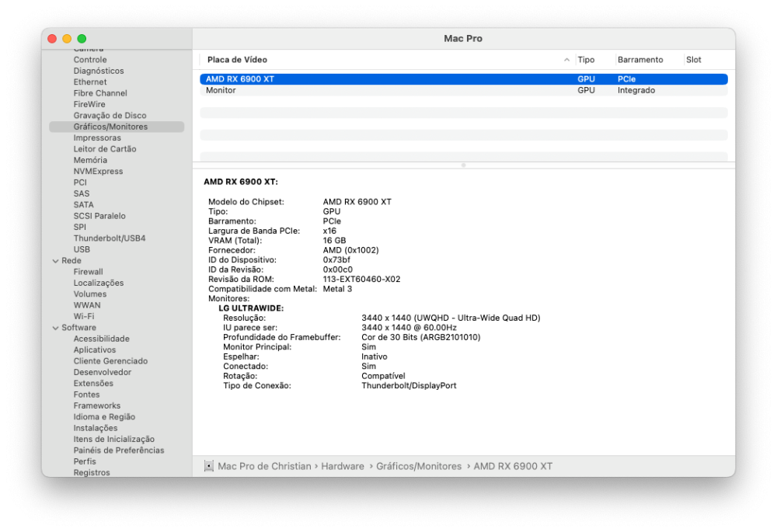
Task: Open Acessibilidade in the sidebar
Action: coord(102,339)
